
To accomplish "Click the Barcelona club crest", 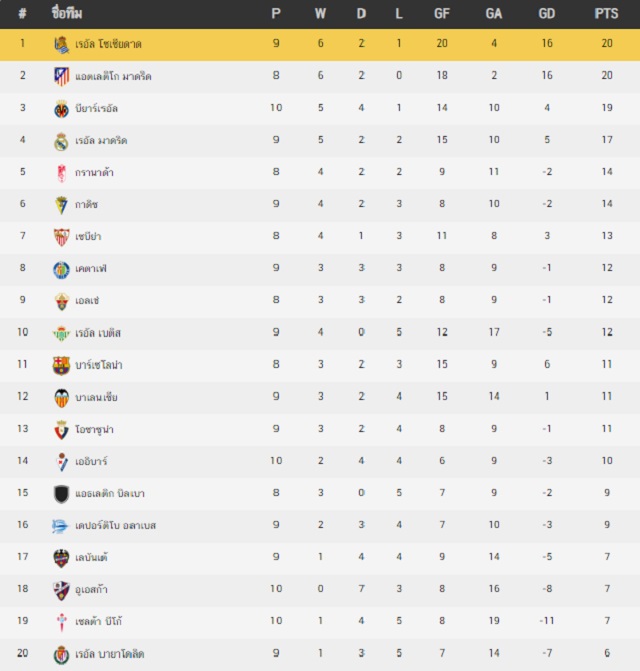I will click(x=61, y=365).
